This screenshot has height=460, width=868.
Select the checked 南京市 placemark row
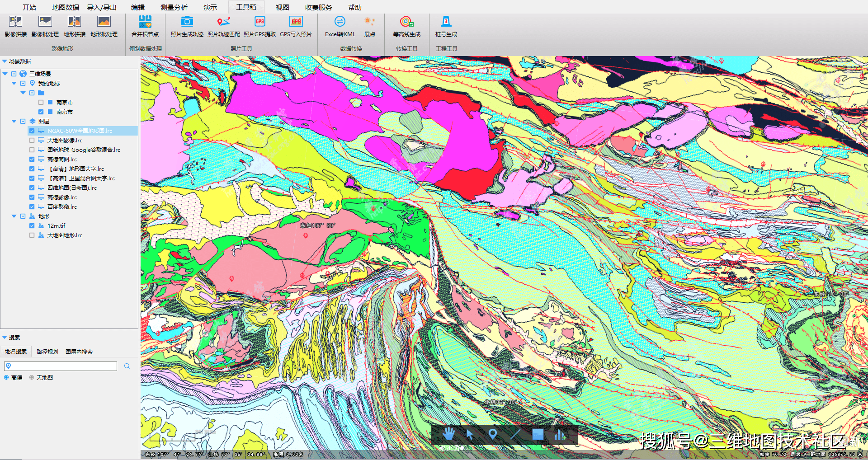tap(65, 112)
